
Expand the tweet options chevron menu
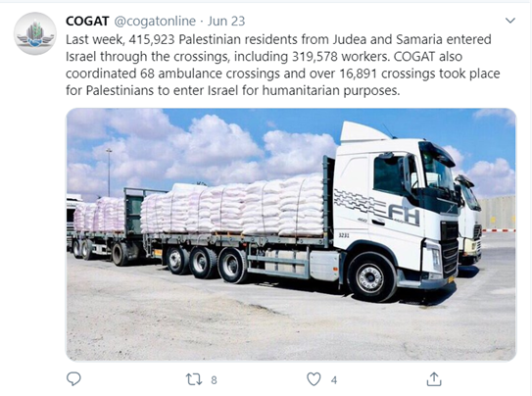point(510,21)
